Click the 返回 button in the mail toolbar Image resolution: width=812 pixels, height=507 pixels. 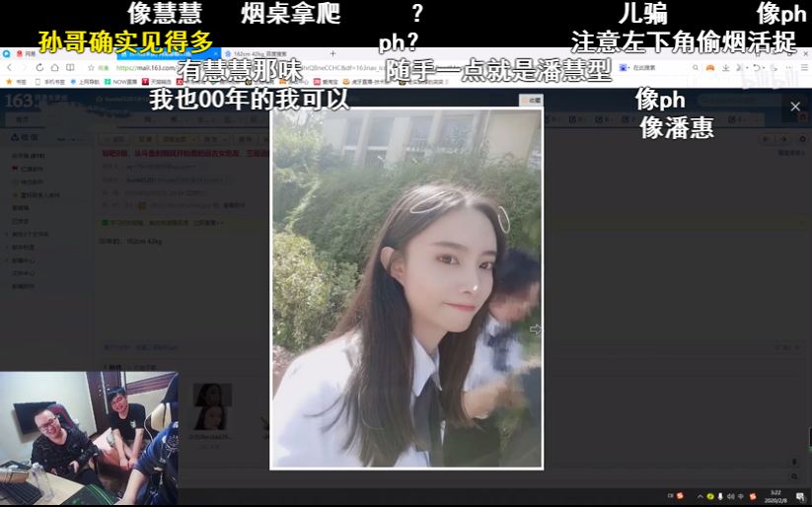(x=115, y=139)
